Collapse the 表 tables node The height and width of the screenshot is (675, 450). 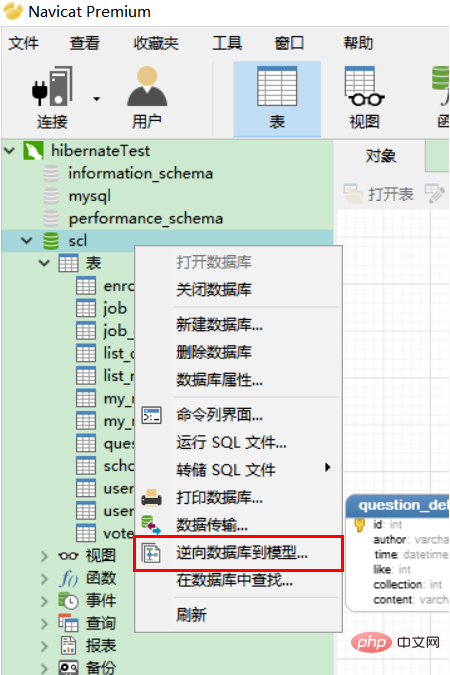[44, 263]
